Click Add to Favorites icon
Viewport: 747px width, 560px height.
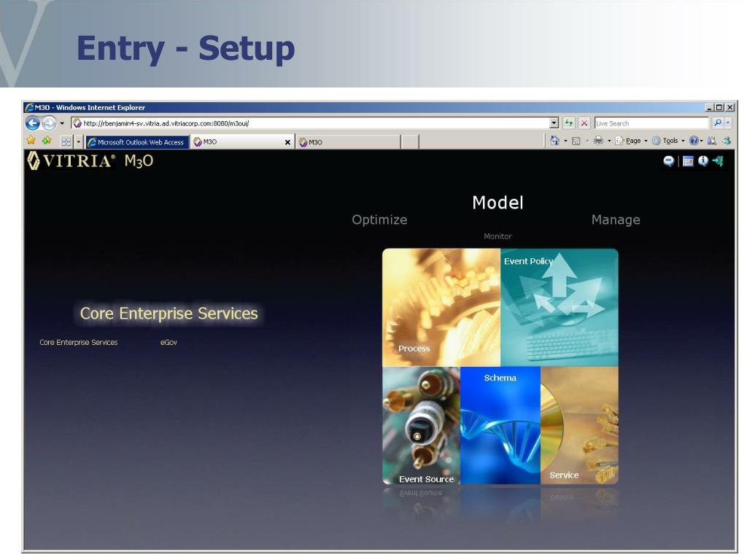pos(47,141)
